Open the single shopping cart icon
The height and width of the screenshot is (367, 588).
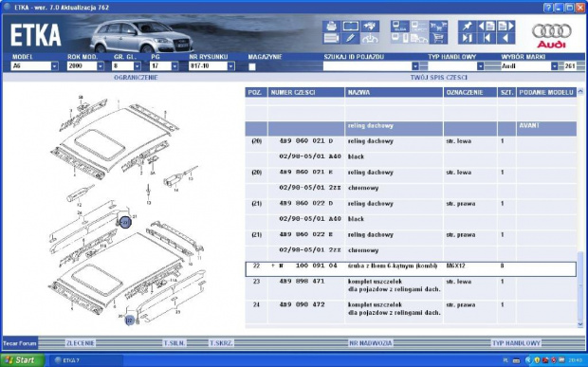438,38
